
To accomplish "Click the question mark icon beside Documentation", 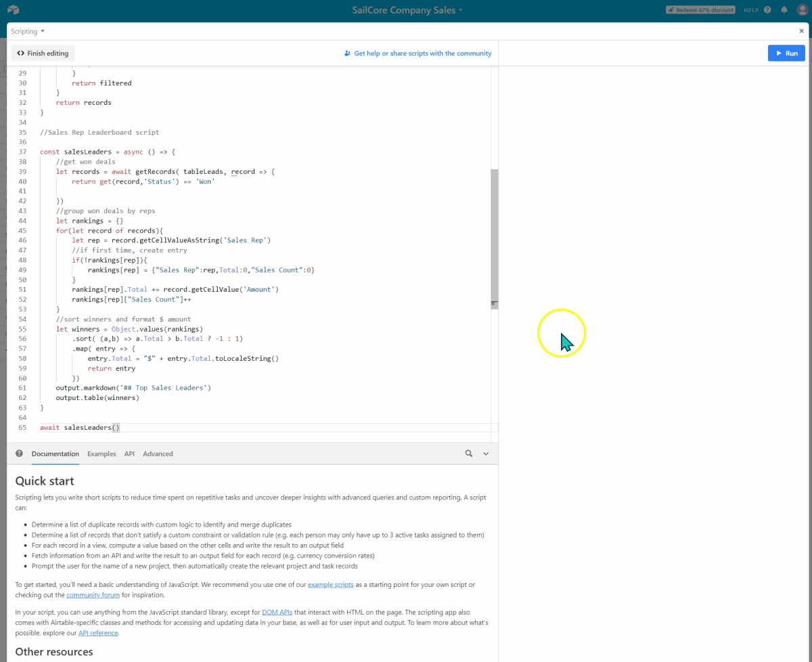I will pyautogui.click(x=19, y=454).
